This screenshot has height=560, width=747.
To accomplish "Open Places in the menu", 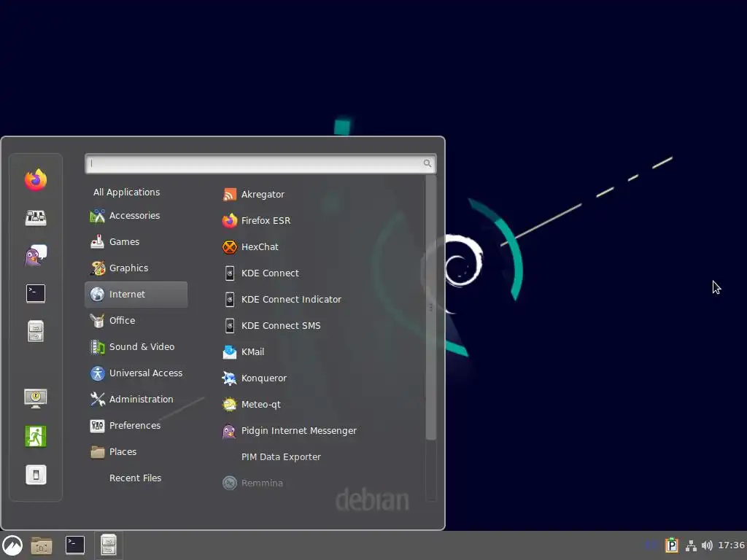I will point(136,451).
